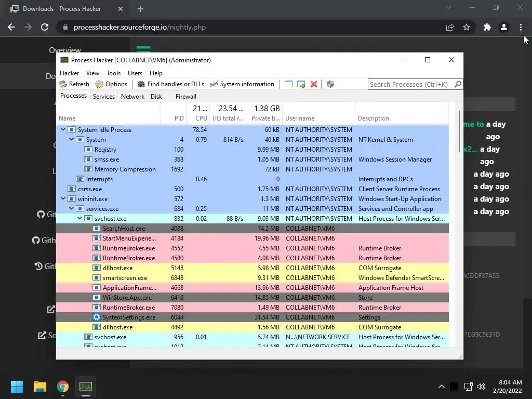Click the red X kill window icon

coord(314,84)
